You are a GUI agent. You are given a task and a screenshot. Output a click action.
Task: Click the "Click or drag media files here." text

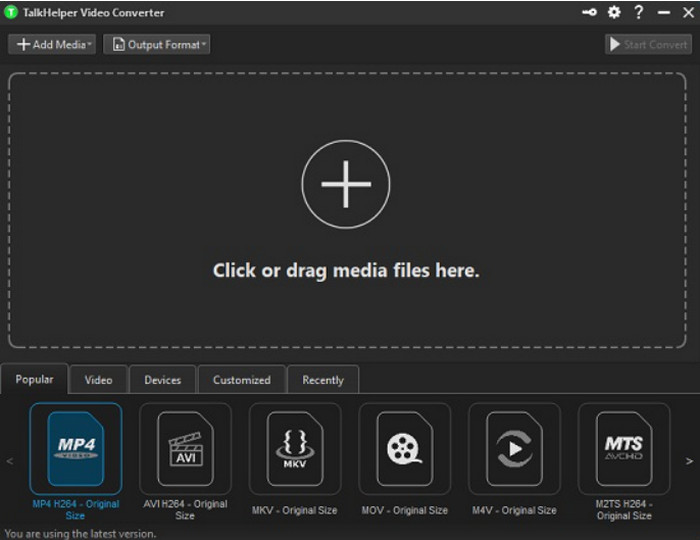point(346,270)
